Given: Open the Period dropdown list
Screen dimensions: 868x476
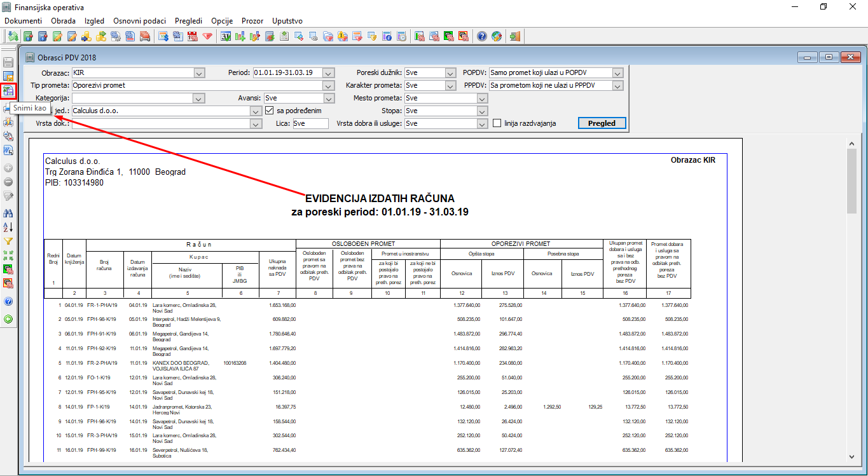Looking at the screenshot, I should (328, 72).
